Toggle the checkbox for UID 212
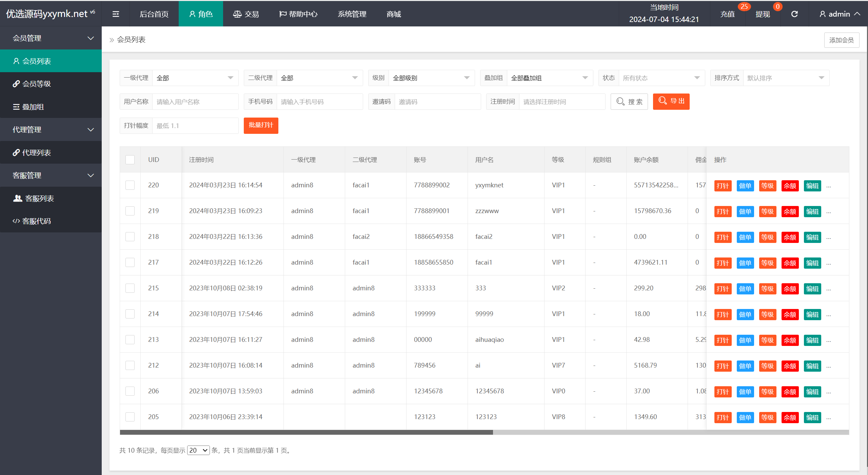Screen dimensions: 868x475 pyautogui.click(x=131, y=365)
